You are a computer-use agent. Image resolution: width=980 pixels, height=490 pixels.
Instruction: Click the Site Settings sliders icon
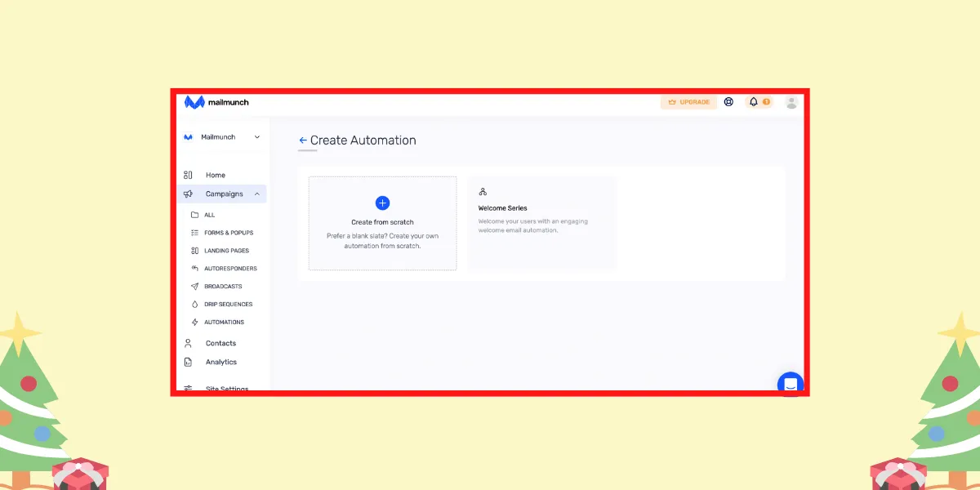coord(188,389)
